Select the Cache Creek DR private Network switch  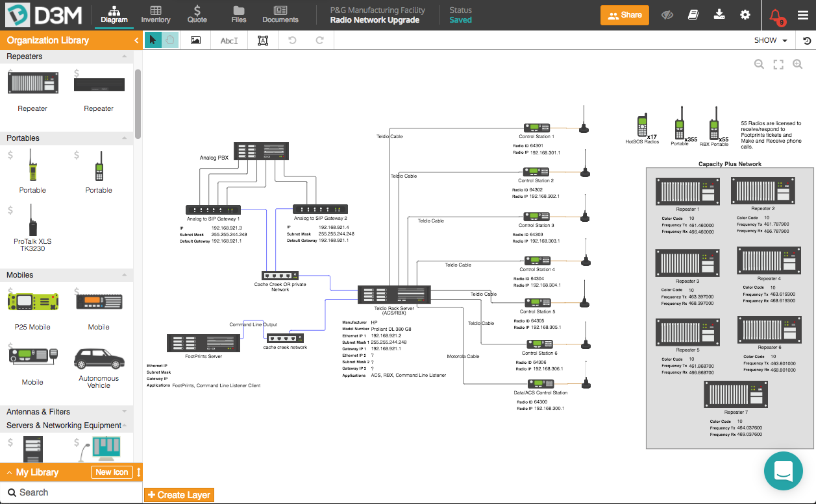[x=280, y=276]
